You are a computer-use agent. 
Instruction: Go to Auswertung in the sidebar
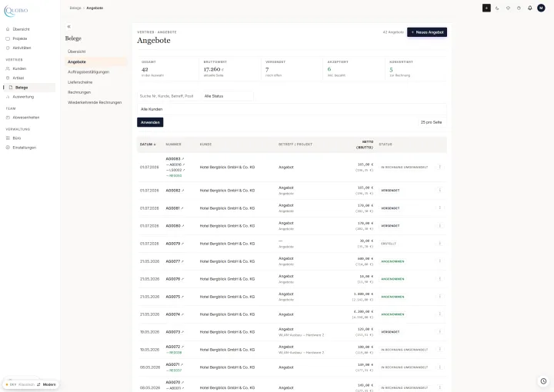pos(23,97)
